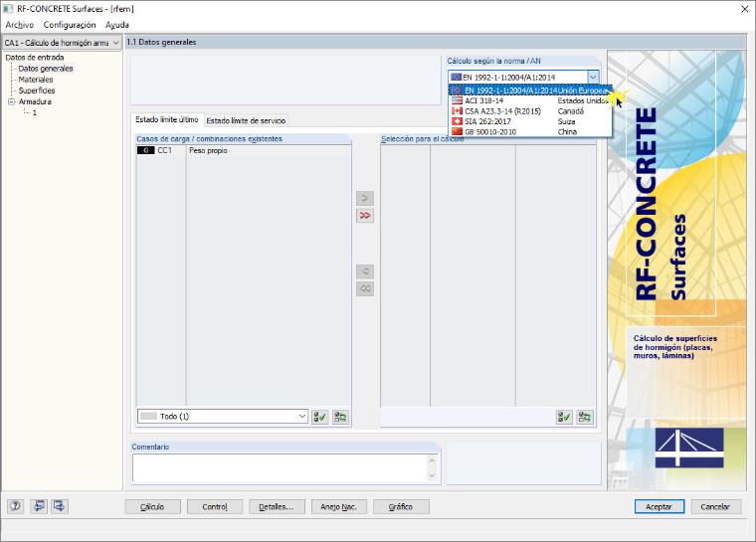Remove all load cases with double left arrow
The width and height of the screenshot is (756, 542).
365,288
